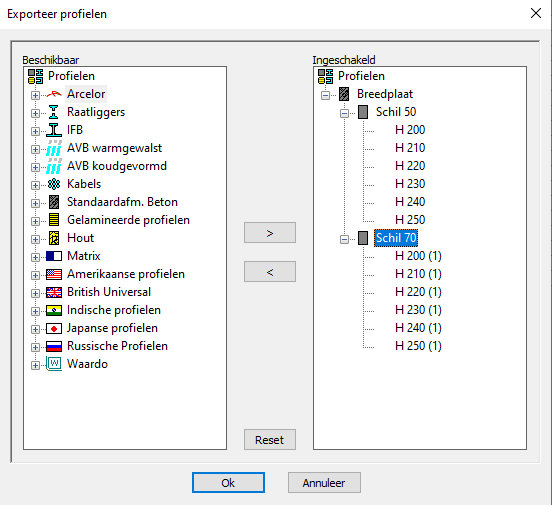Expand the Amerikaanse profielen node
This screenshot has width=552, height=505.
35,275
